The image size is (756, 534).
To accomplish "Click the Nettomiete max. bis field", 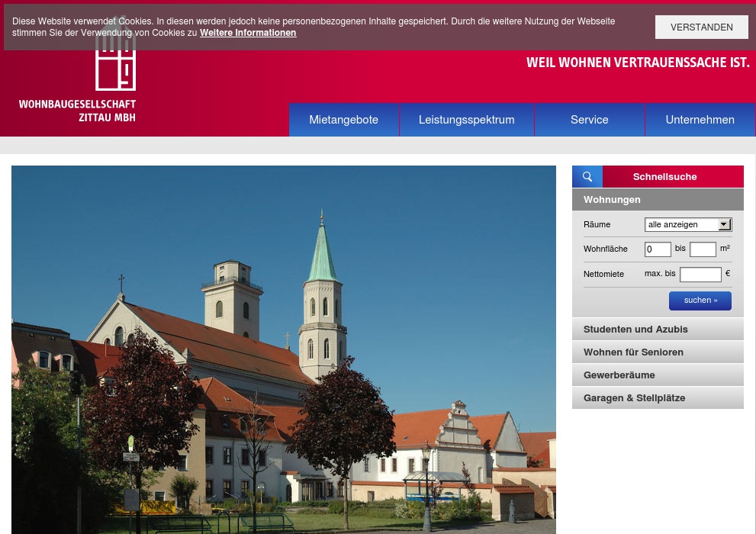I will 700,275.
